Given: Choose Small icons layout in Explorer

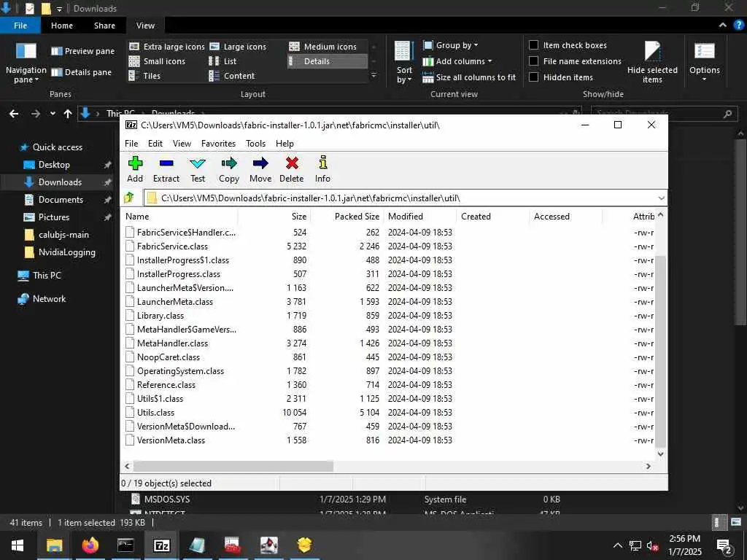Looking at the screenshot, I should pos(158,61).
